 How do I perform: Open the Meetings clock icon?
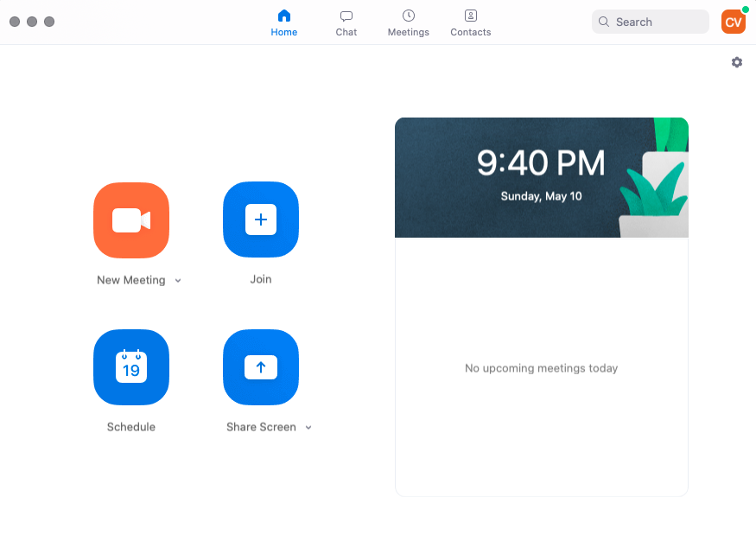[x=408, y=22]
